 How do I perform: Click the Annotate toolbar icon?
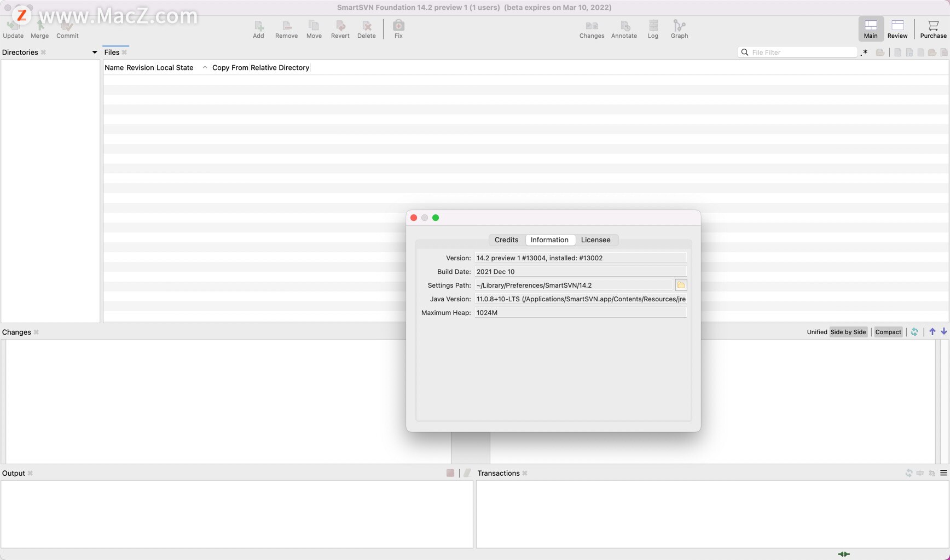point(624,29)
